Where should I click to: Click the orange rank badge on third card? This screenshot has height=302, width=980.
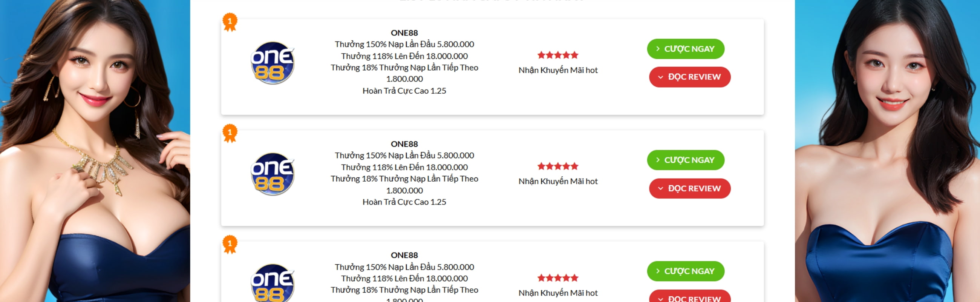[x=230, y=244]
